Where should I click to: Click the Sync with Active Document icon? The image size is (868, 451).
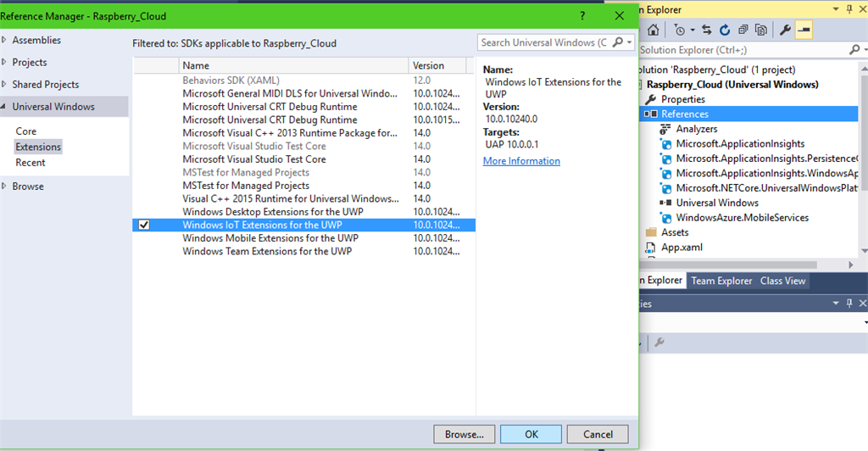[707, 30]
